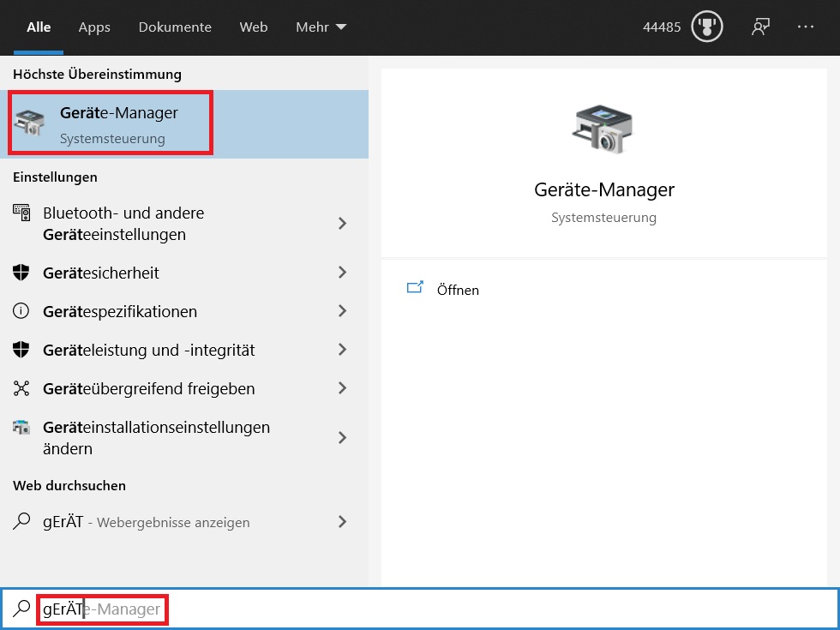Expand the web results arrow for gErÄT
840x630 pixels.
pyautogui.click(x=342, y=521)
